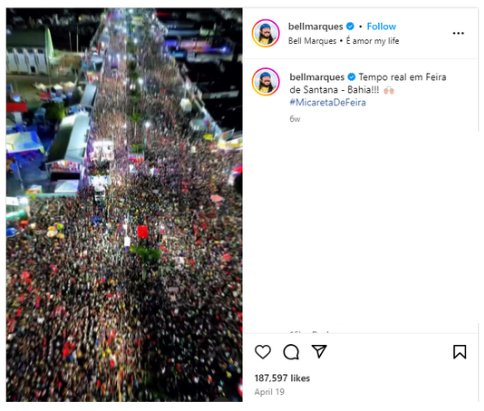Save post with the bookmark icon

click(459, 352)
